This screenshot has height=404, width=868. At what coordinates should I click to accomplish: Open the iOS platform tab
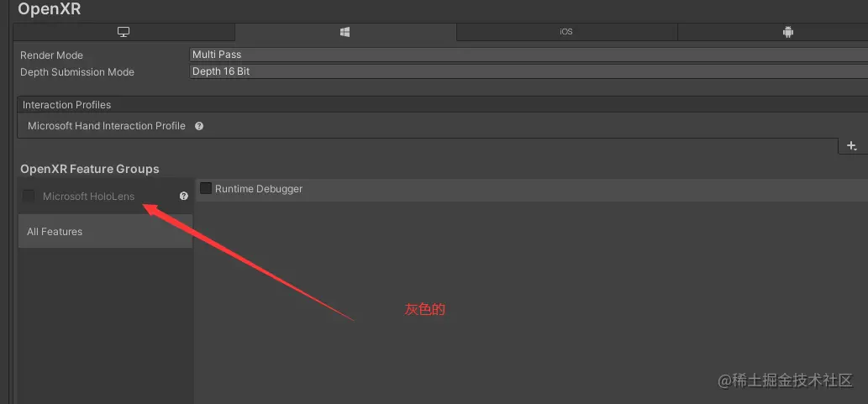(x=566, y=32)
